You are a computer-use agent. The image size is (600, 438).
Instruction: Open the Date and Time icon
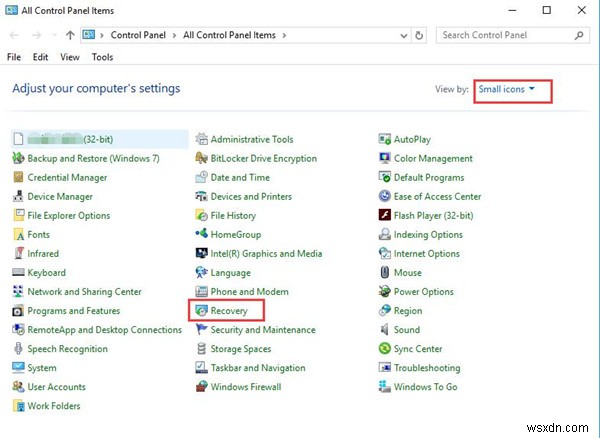coord(202,177)
